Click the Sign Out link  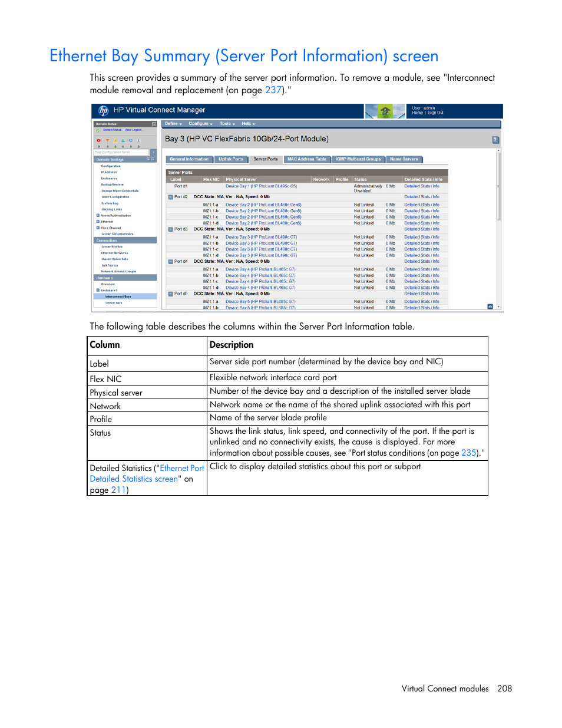point(436,113)
